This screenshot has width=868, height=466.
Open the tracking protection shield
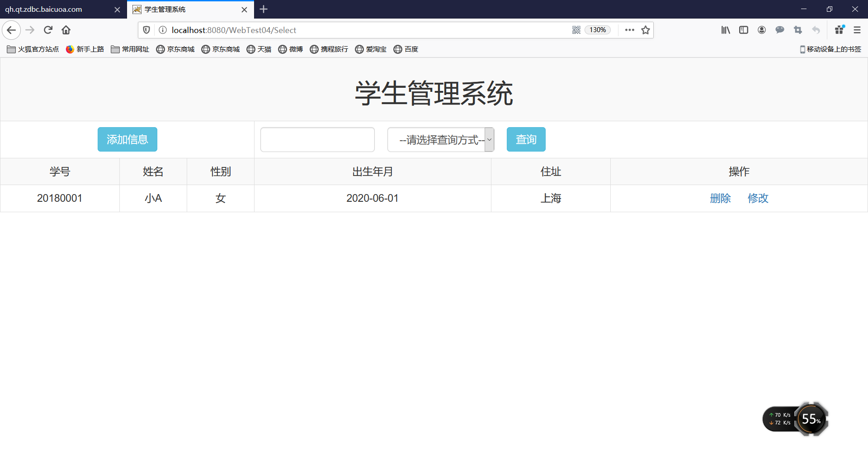coord(146,30)
